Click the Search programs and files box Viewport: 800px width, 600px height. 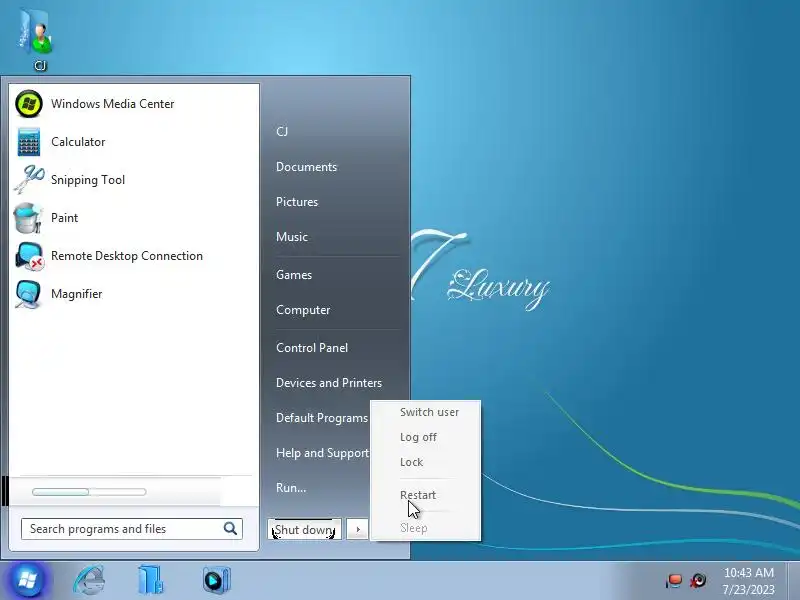[132, 529]
